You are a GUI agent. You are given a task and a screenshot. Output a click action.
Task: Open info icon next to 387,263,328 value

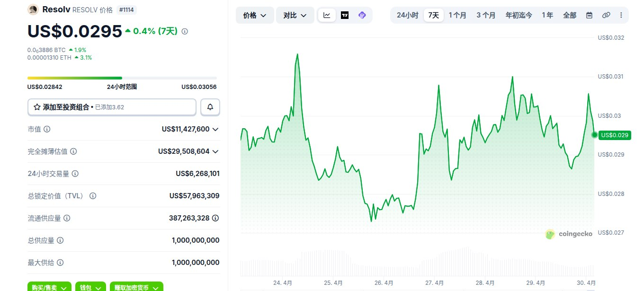215,218
